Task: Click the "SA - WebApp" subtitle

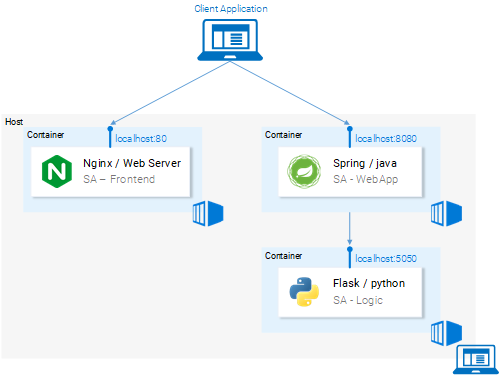Action: coord(366,179)
